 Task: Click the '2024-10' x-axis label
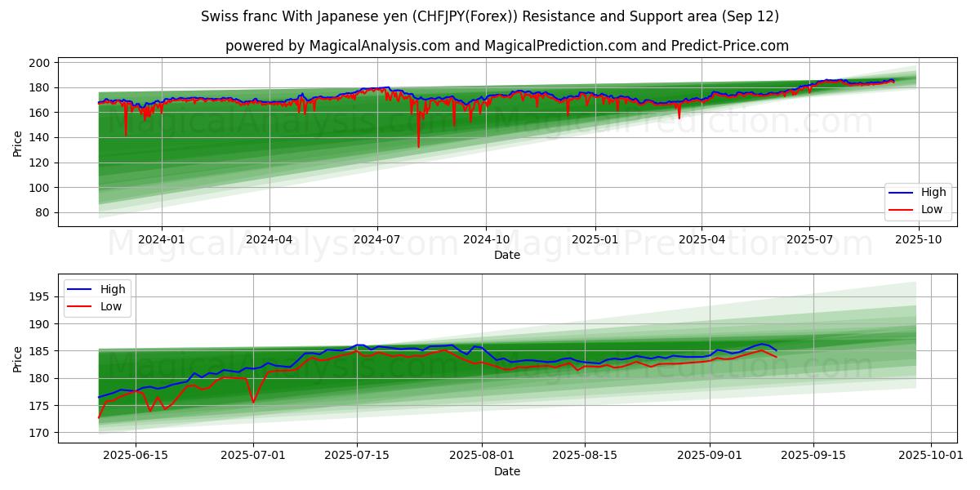point(486,240)
